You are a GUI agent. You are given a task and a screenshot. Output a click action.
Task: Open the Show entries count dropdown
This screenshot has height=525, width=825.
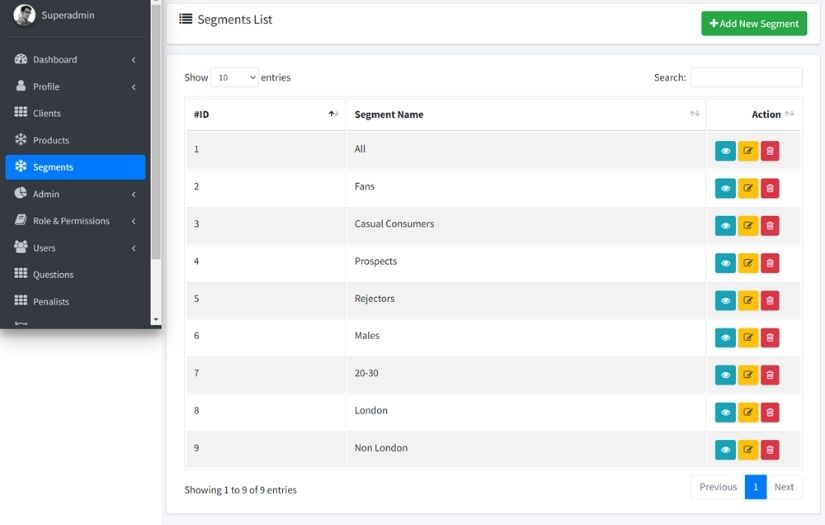point(234,77)
